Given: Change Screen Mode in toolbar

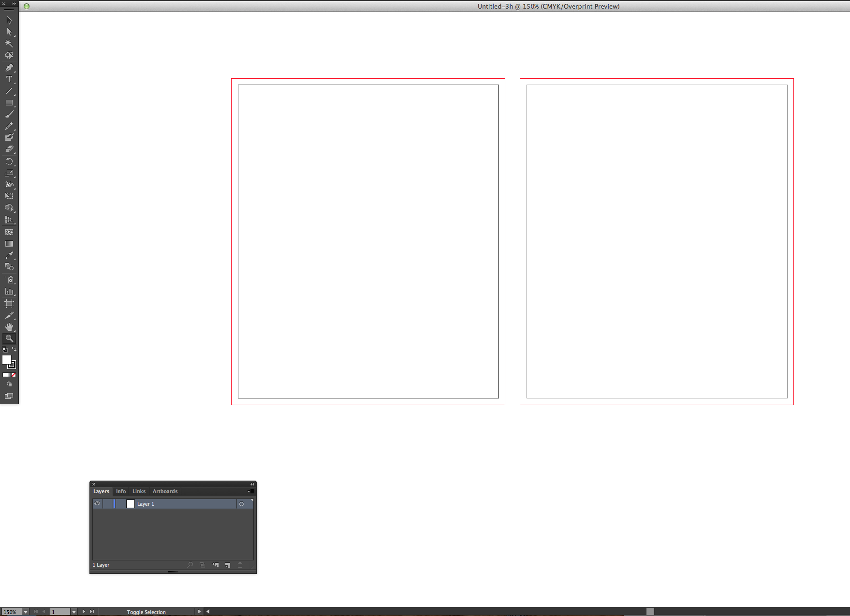Looking at the screenshot, I should (9, 396).
